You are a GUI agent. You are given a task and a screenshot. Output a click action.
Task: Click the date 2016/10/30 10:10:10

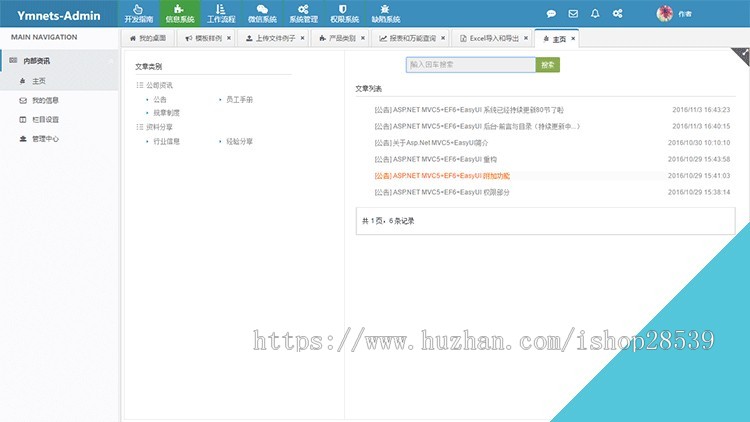tap(699, 143)
